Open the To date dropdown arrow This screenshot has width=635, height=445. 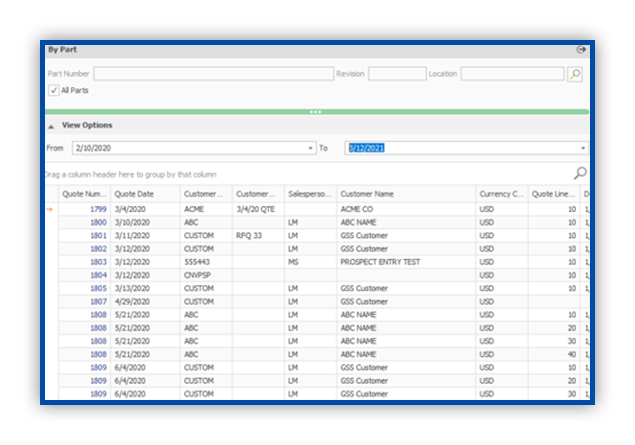tap(583, 148)
